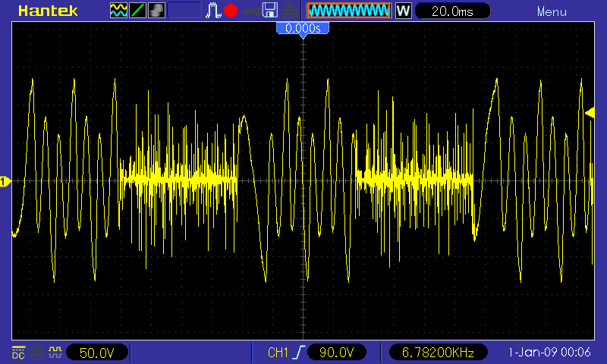Click the 90.0V trigger level readout

coord(336,353)
